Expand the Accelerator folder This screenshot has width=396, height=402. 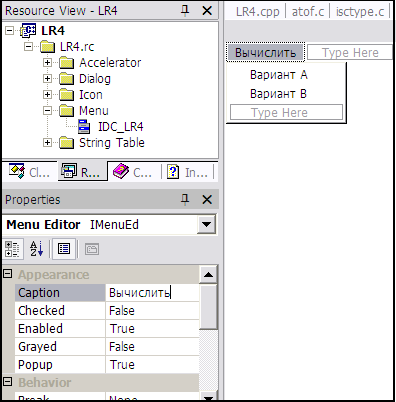click(x=47, y=63)
